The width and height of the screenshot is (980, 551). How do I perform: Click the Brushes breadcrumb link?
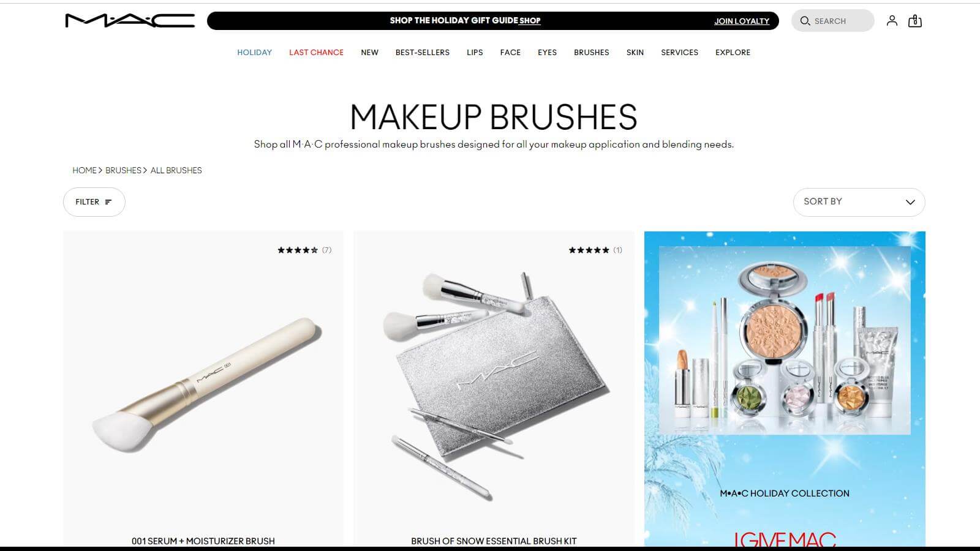tap(123, 170)
